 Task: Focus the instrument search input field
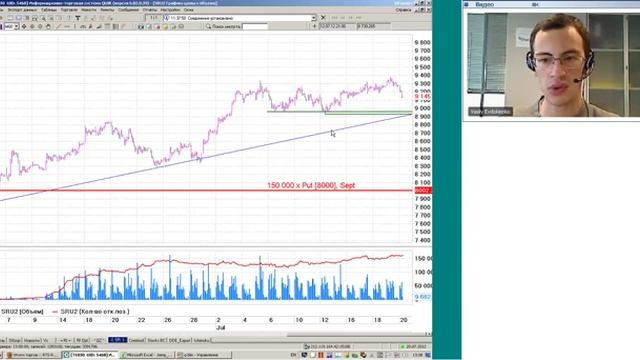tap(255, 27)
